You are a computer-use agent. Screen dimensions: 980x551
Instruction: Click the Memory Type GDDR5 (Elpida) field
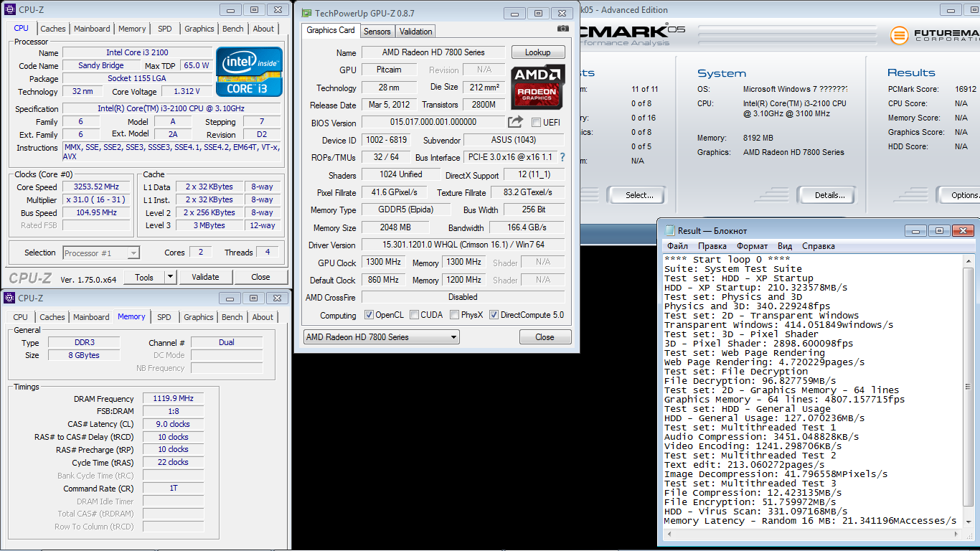tap(406, 210)
